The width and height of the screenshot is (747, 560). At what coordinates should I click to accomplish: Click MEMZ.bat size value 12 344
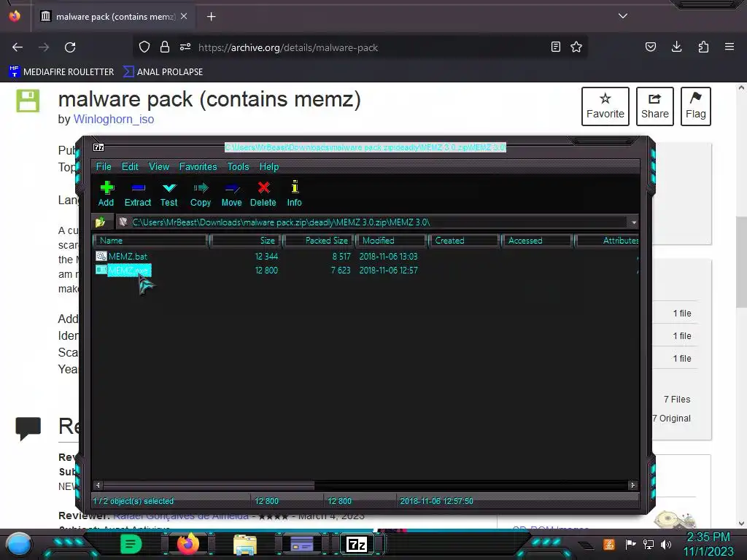point(266,256)
